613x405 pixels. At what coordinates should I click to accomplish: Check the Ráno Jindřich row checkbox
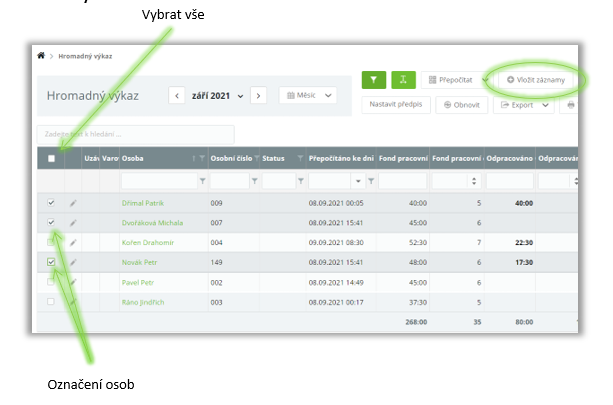pyautogui.click(x=51, y=301)
